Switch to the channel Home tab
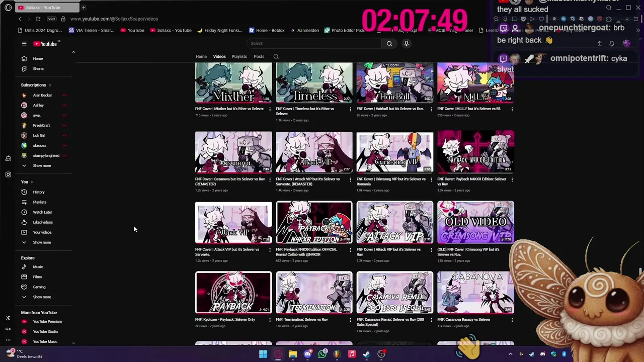The image size is (644, 362). (x=201, y=57)
